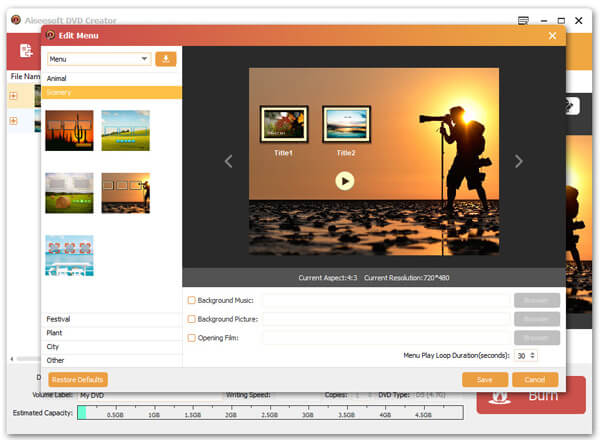This screenshot has height=440, width=600.
Task: Enable the Background Picture checkbox
Action: pyautogui.click(x=192, y=319)
